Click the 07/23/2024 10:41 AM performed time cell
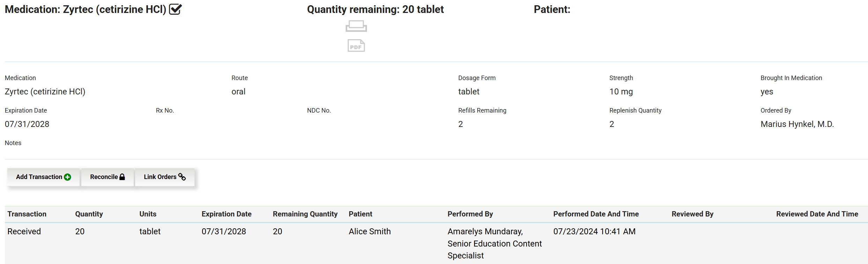Viewport: 868px width, 264px height. tap(594, 231)
